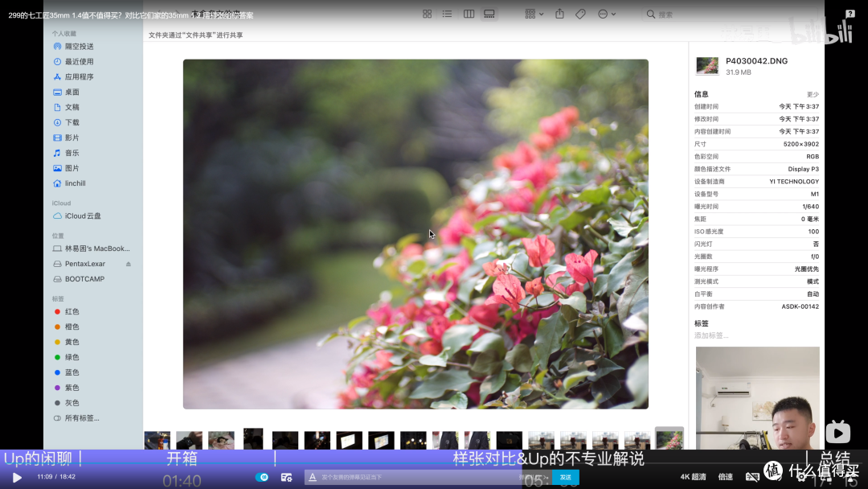Filter by 红色 red tag
The image size is (868, 489).
[x=67, y=312]
